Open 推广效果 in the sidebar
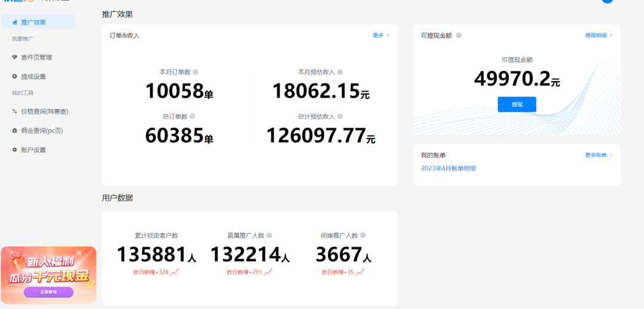The height and width of the screenshot is (309, 644). [x=38, y=22]
